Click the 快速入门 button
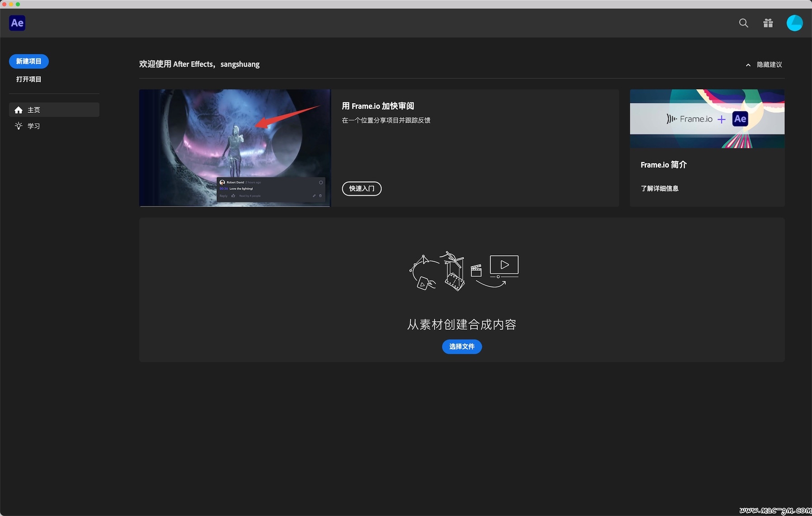 click(362, 189)
